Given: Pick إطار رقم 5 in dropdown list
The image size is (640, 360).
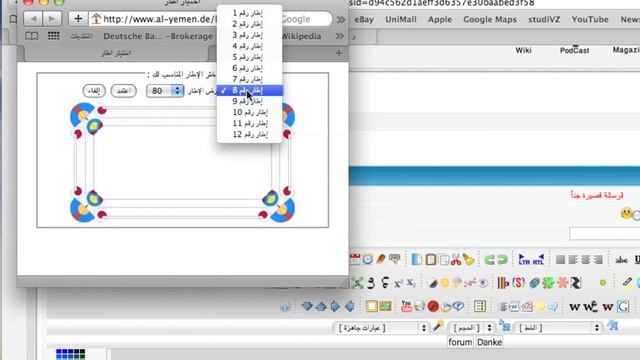Looking at the screenshot, I should click(249, 57).
